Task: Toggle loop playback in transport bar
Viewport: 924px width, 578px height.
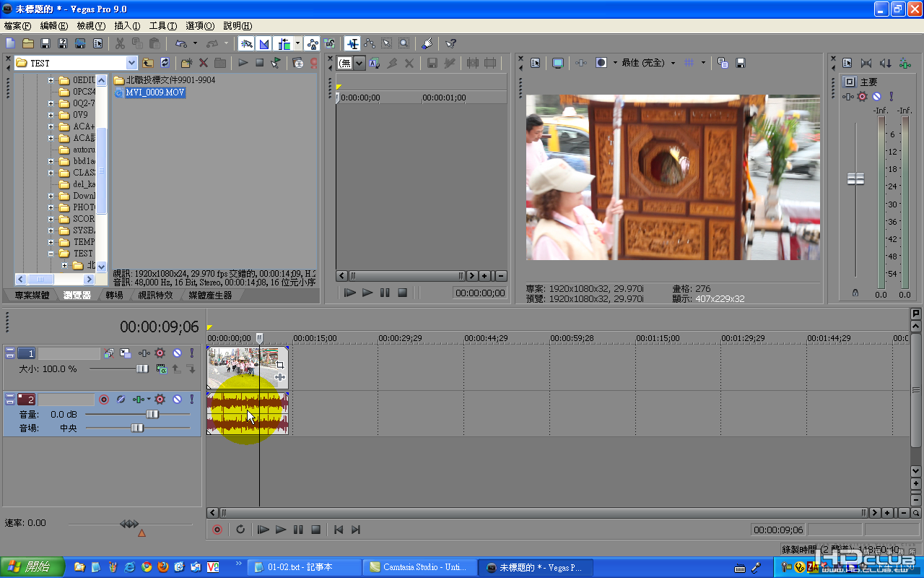Action: (x=240, y=530)
